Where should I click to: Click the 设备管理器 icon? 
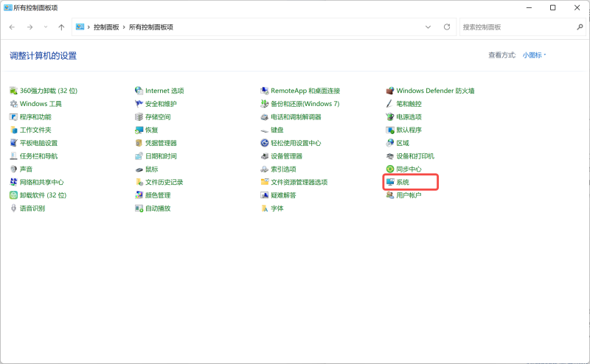click(x=265, y=156)
